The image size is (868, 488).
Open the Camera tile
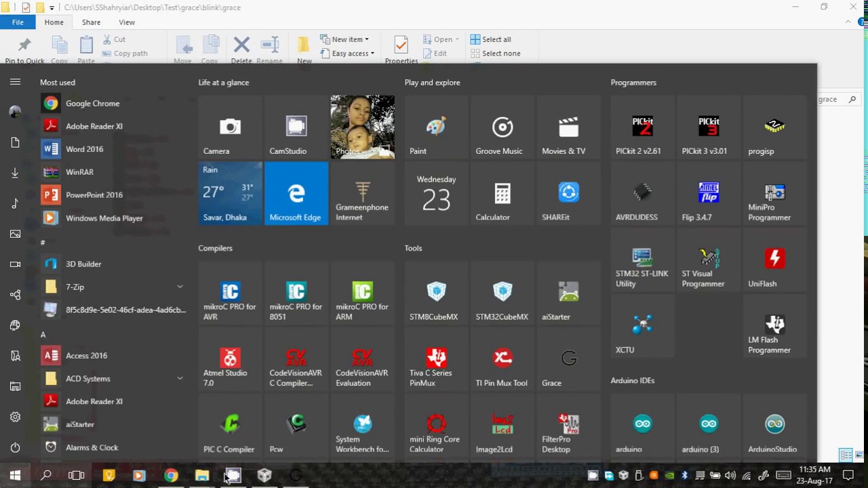230,127
